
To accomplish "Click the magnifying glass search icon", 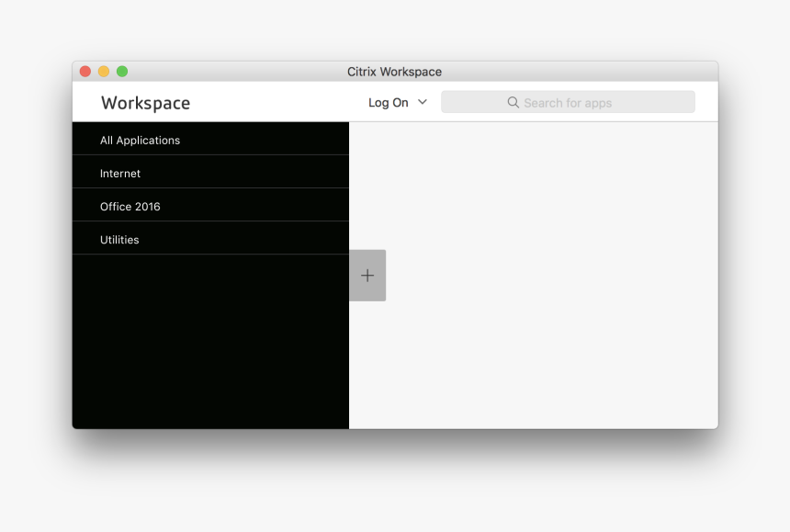I will coord(513,102).
